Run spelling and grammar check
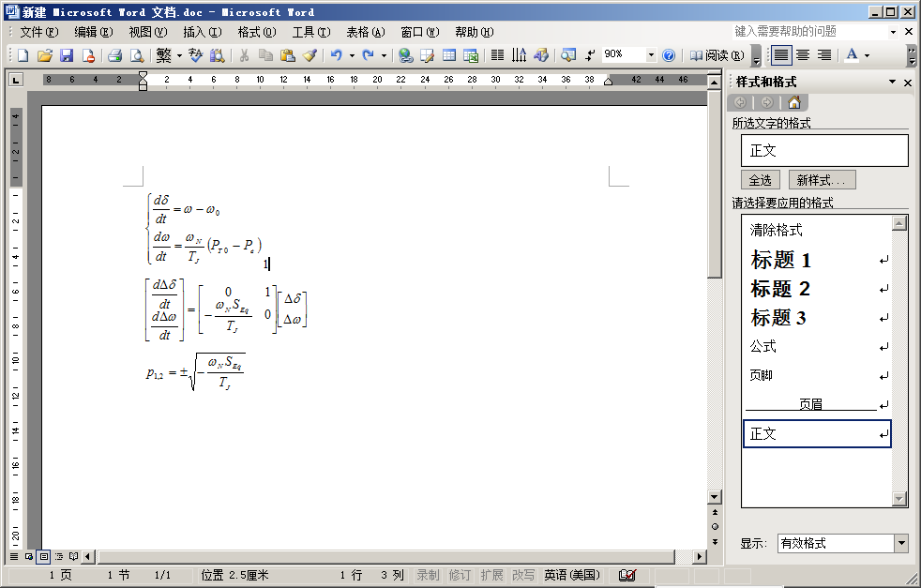Screen dimensions: 921x588 pyautogui.click(x=196, y=55)
